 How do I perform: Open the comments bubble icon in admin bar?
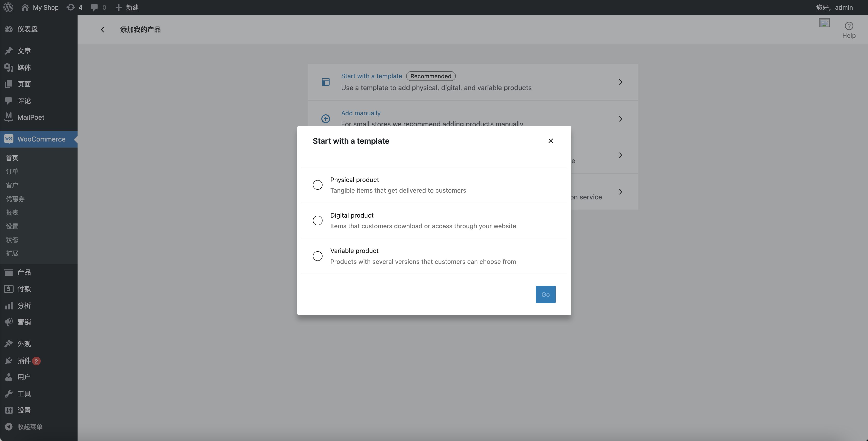(x=95, y=8)
